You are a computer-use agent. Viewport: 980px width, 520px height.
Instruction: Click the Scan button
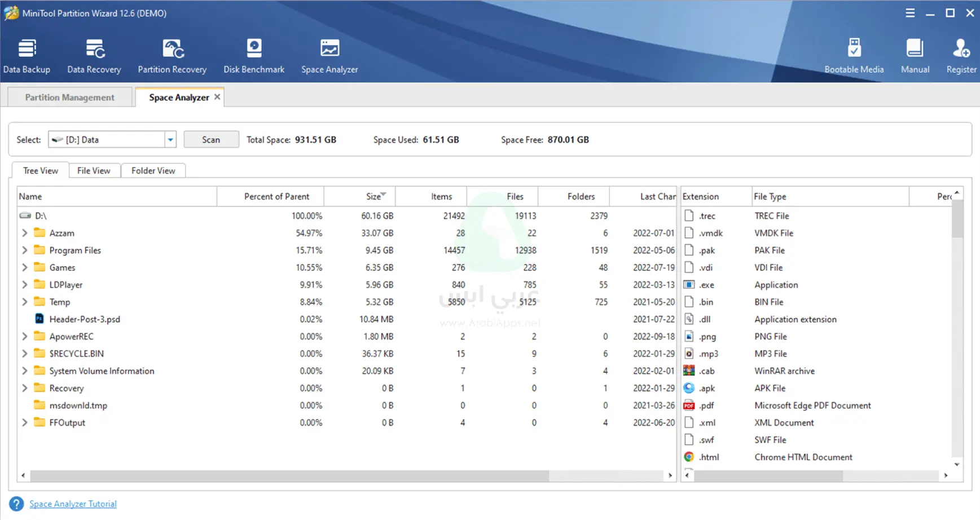pyautogui.click(x=211, y=140)
